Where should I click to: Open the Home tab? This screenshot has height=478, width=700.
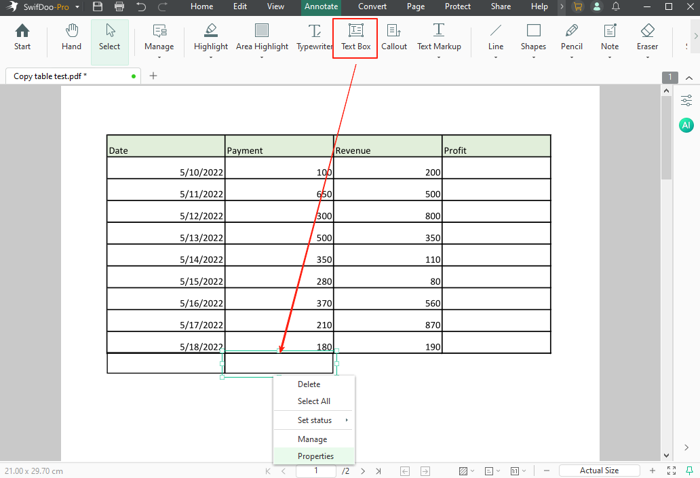click(x=201, y=7)
